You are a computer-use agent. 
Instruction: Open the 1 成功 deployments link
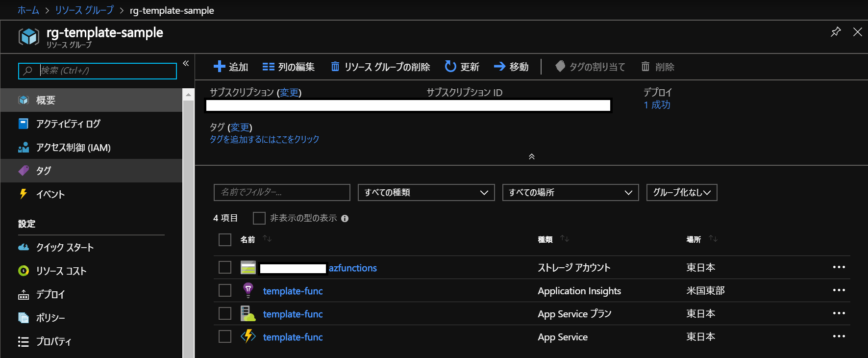(657, 105)
